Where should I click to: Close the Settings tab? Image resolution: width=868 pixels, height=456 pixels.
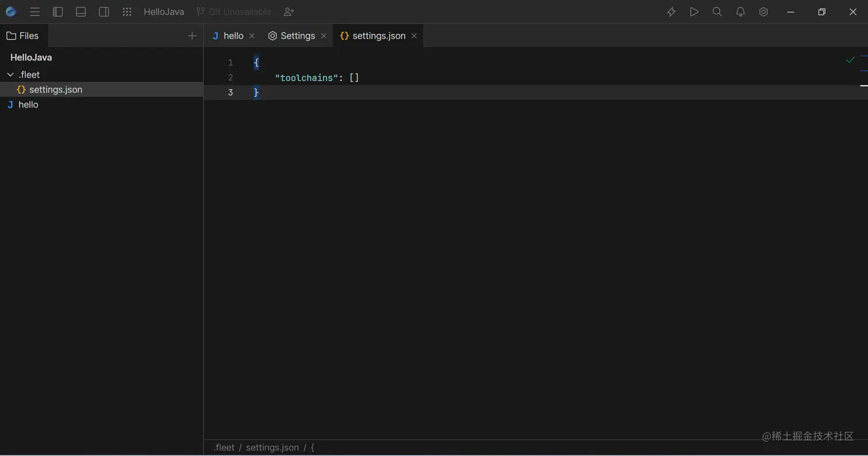(x=324, y=36)
